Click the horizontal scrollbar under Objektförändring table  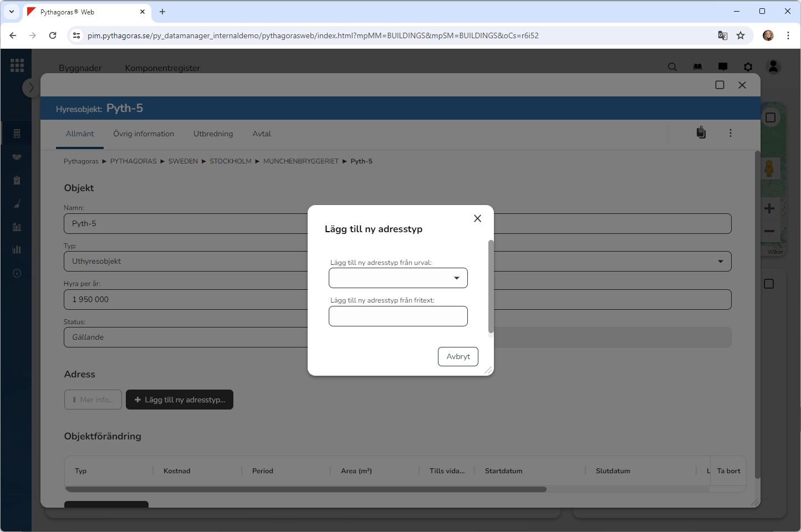(x=305, y=489)
